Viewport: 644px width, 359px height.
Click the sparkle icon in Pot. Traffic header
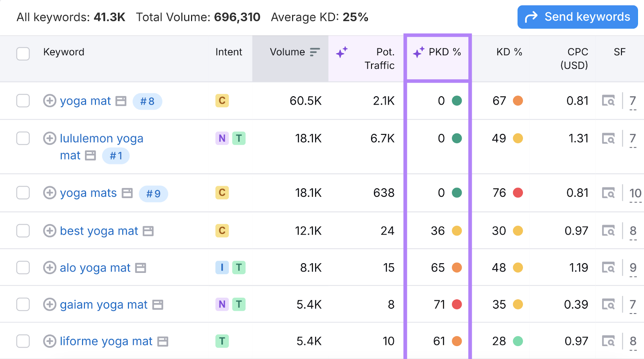pos(342,52)
